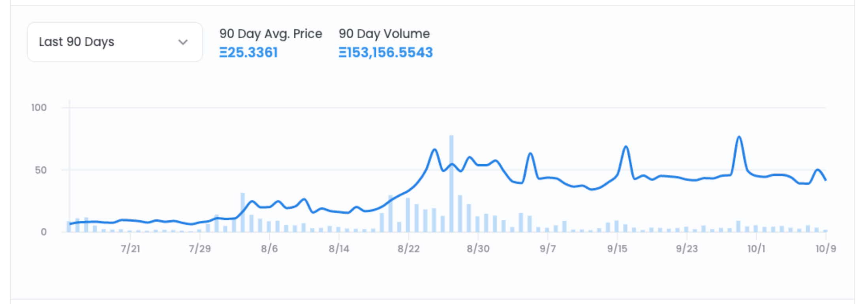Click the 7/21 date label on the x-axis
Screen dimensions: 868x304
[130, 249]
